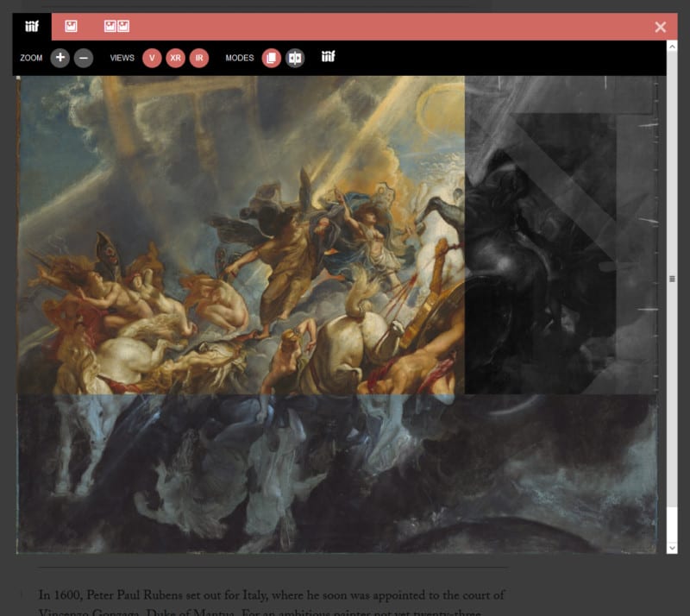The width and height of the screenshot is (690, 616).
Task: Select the overlay mode icon under MODES
Action: point(270,58)
